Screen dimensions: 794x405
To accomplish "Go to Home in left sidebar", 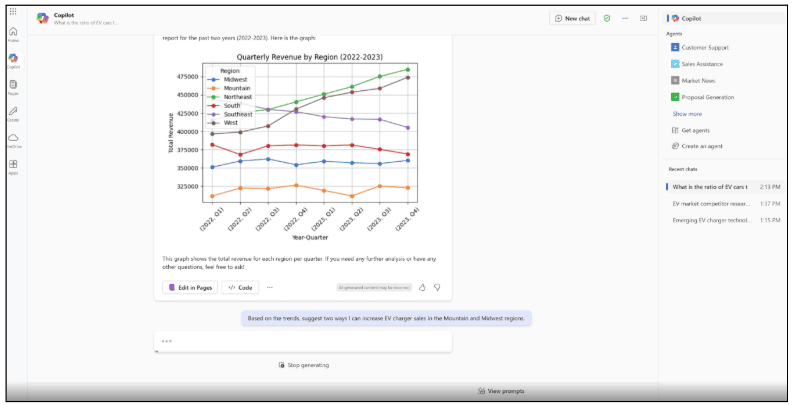I will tap(13, 34).
